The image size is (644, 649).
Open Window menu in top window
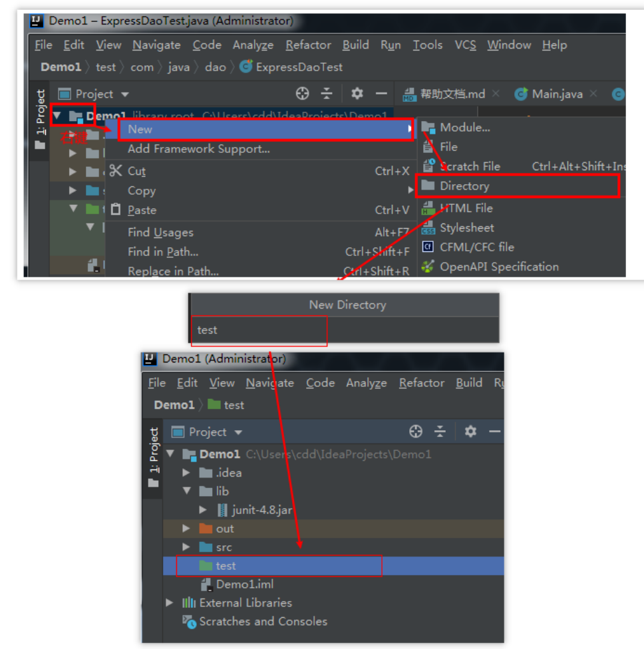coord(509,45)
